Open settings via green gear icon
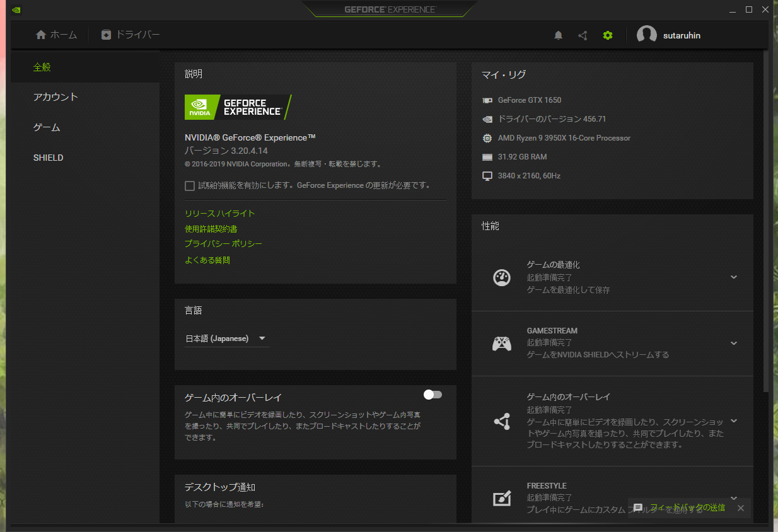Viewport: 778px width, 532px height. click(608, 35)
